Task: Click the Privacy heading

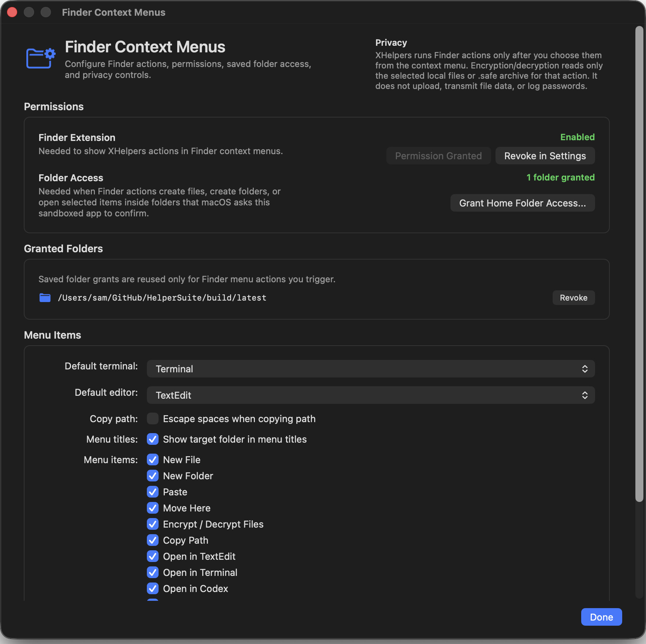Action: 391,42
